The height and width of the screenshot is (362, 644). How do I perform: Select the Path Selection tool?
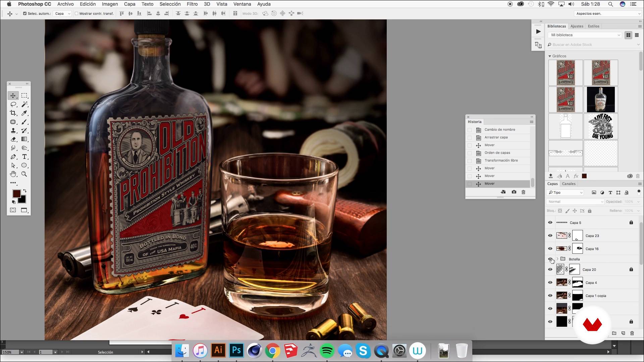(x=13, y=166)
